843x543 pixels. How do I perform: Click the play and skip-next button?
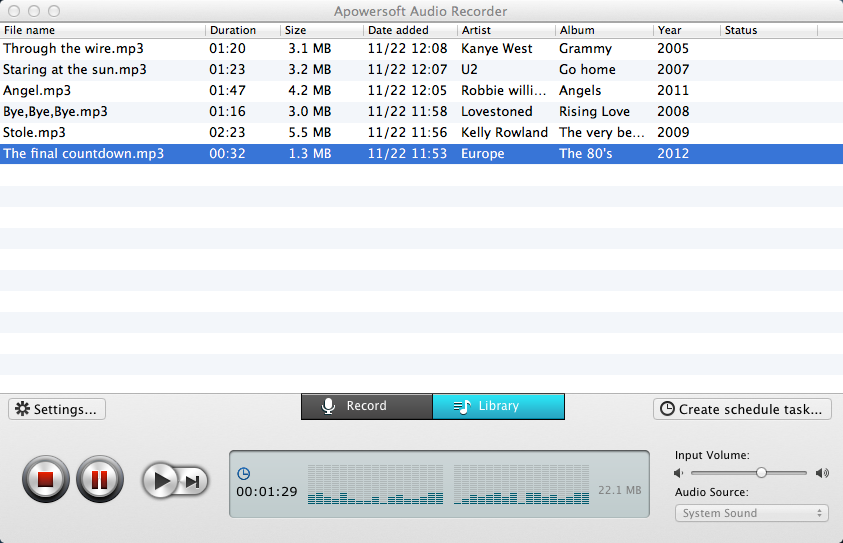[x=175, y=481]
